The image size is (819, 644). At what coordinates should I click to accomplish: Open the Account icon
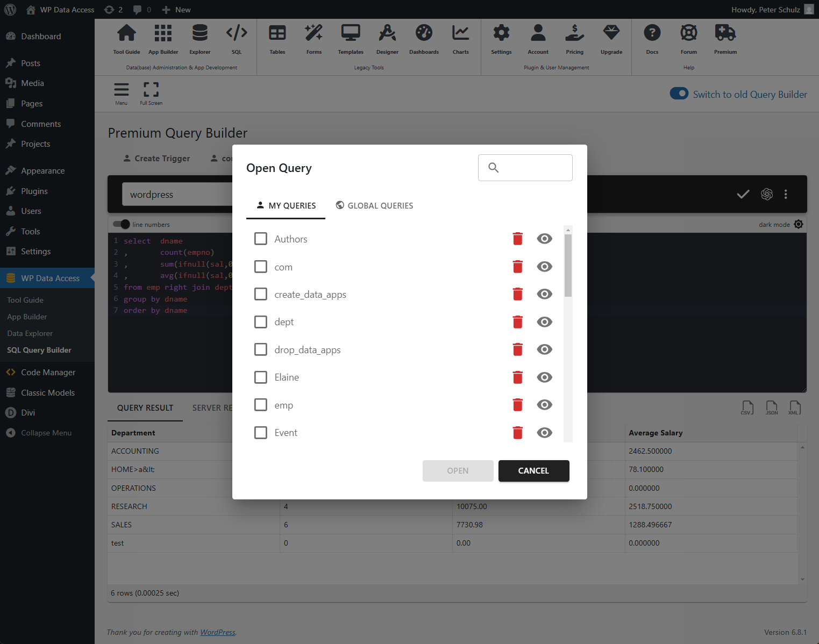pyautogui.click(x=538, y=33)
